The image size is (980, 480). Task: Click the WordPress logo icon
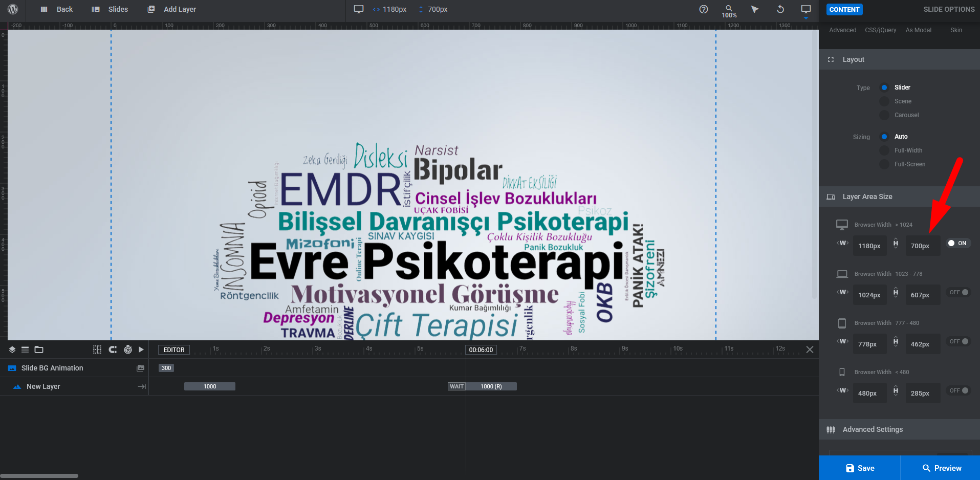(13, 9)
